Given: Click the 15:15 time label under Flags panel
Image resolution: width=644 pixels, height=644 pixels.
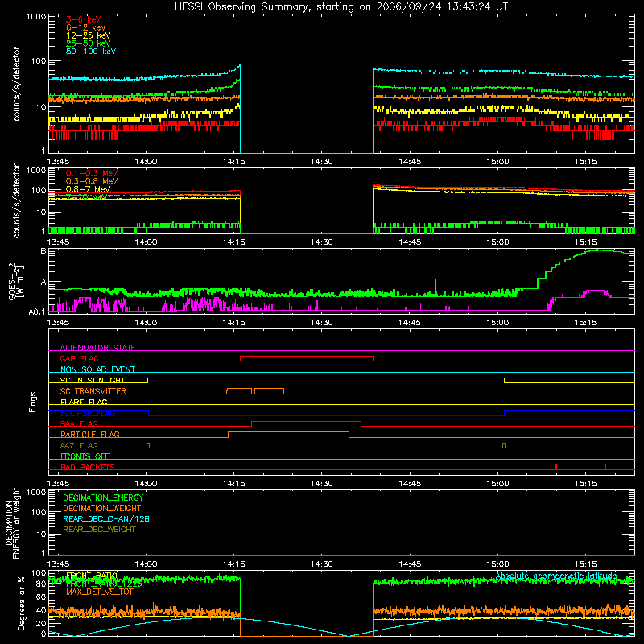Looking at the screenshot, I should (585, 484).
